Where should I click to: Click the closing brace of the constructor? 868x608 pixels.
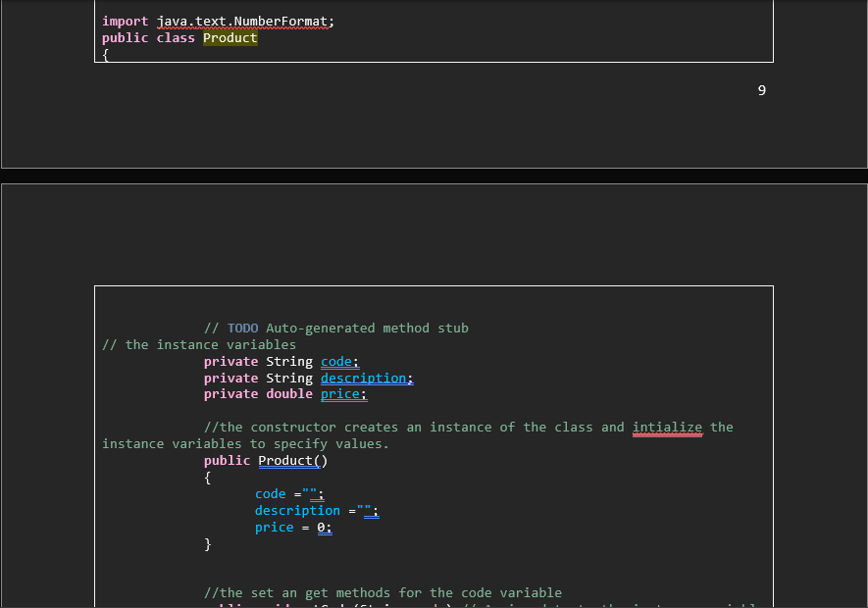(208, 543)
